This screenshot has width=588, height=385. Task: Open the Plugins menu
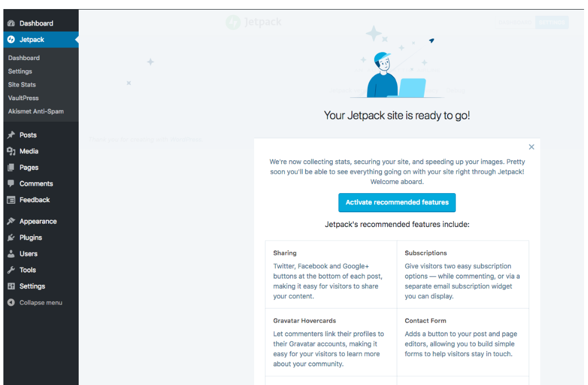tap(31, 238)
